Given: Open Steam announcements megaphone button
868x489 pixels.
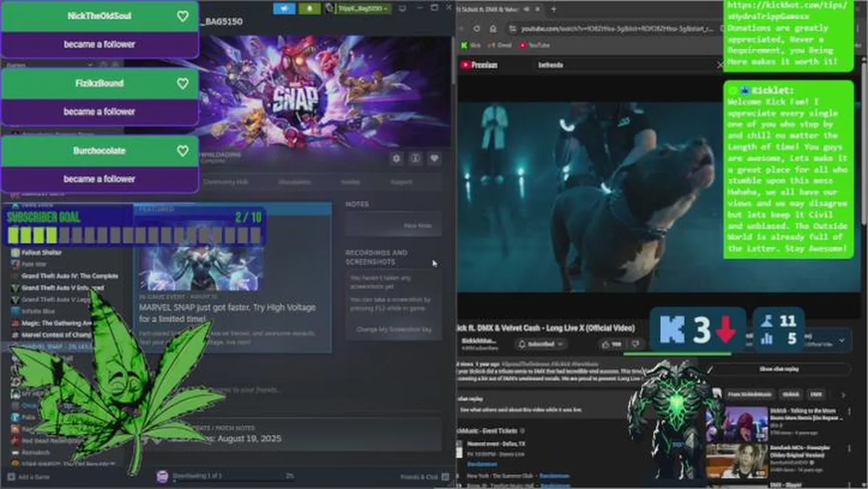Looking at the screenshot, I should pos(284,8).
